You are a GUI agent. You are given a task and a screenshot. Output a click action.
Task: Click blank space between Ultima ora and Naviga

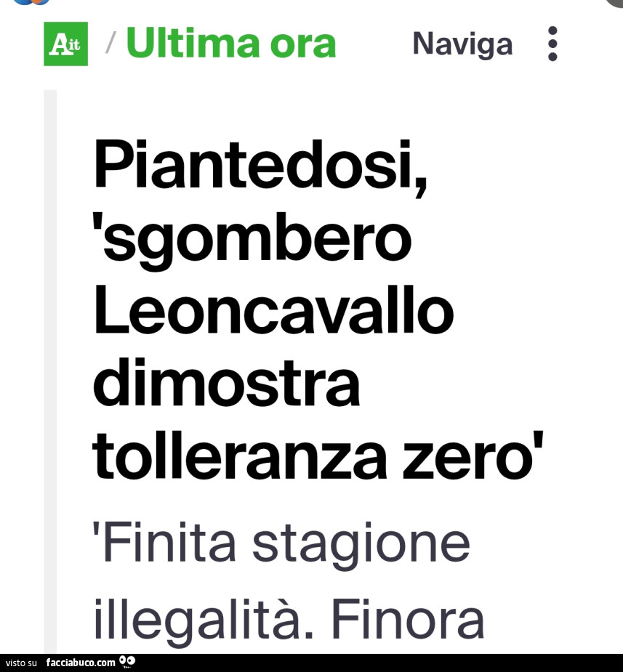pos(374,44)
